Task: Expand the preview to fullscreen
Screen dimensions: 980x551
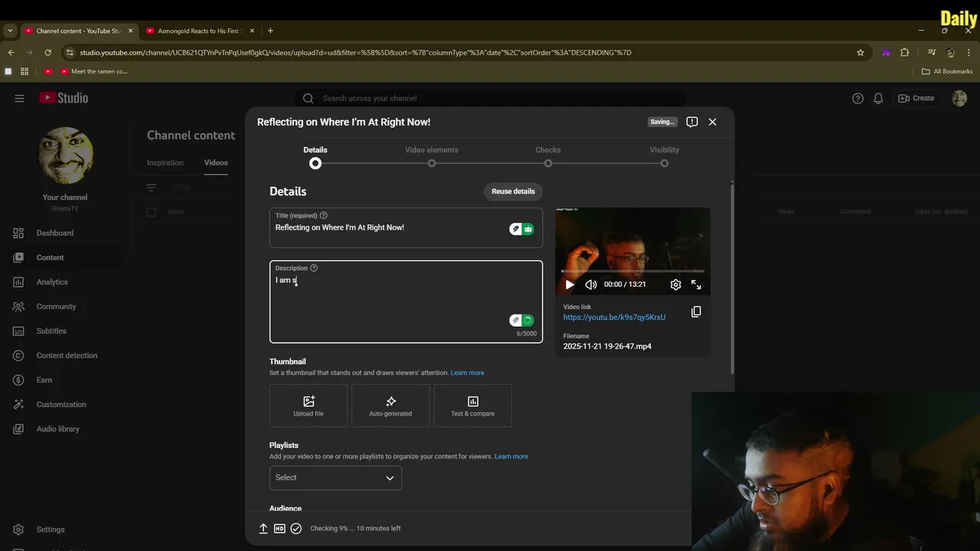Action: pyautogui.click(x=696, y=285)
